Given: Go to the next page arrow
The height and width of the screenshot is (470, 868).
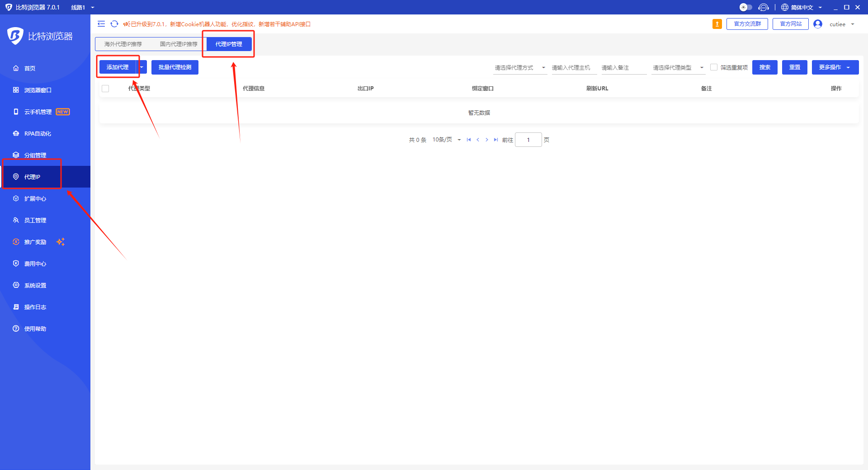Looking at the screenshot, I should click(487, 140).
